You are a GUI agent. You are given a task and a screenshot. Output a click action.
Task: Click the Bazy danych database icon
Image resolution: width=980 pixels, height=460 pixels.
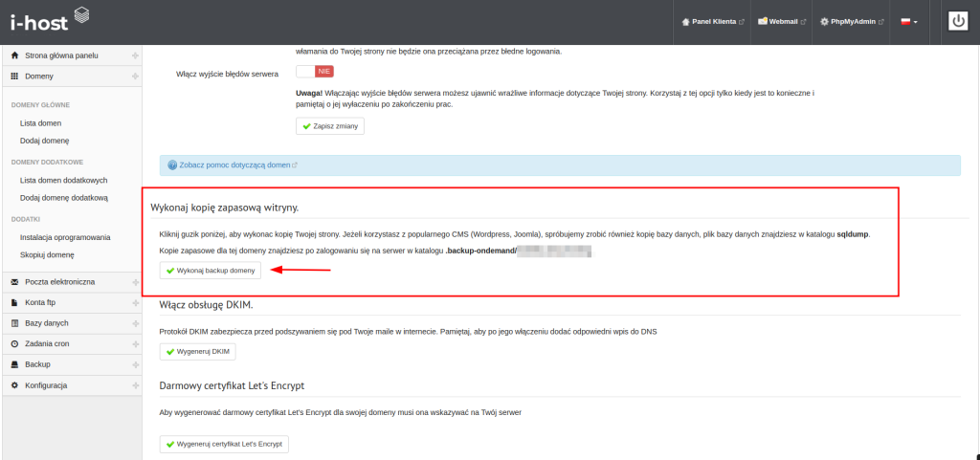pyautogui.click(x=14, y=323)
